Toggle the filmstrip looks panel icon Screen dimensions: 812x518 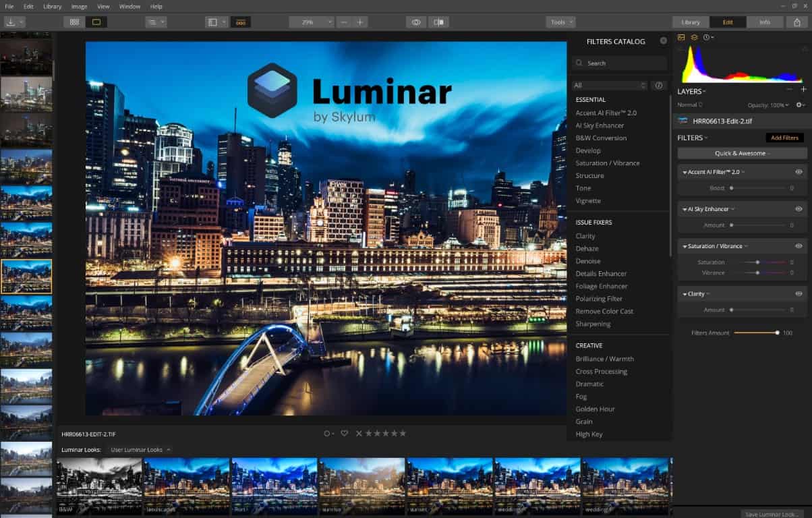pos(241,22)
